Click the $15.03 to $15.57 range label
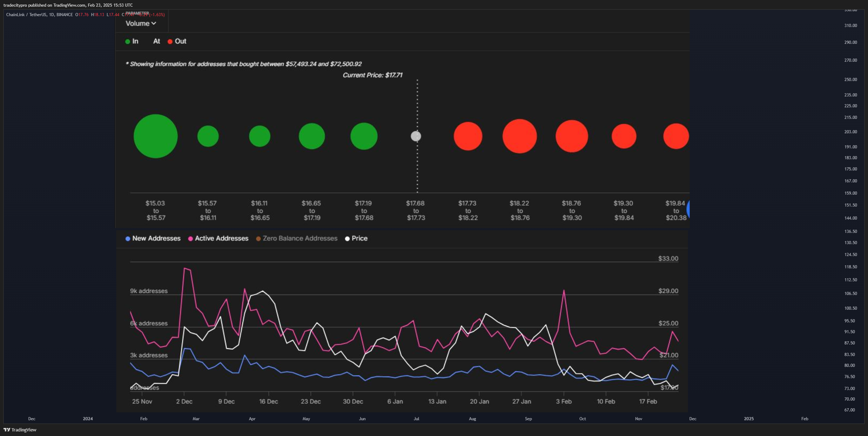 click(156, 210)
